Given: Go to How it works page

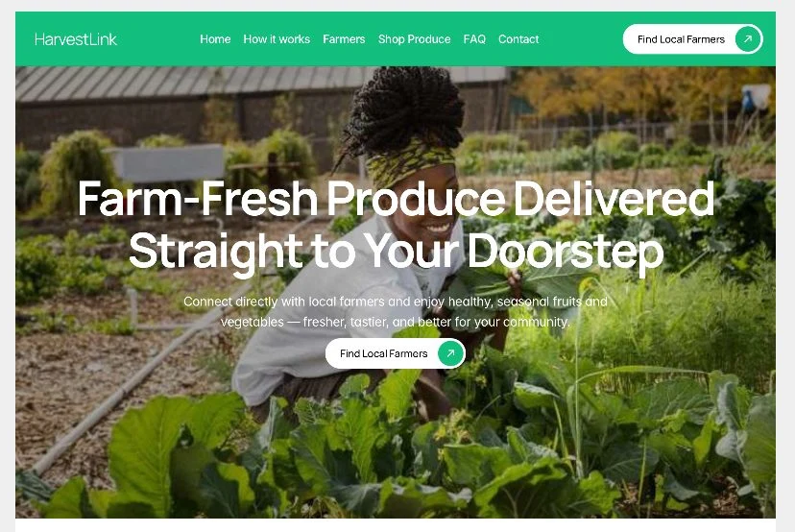Looking at the screenshot, I should point(277,39).
